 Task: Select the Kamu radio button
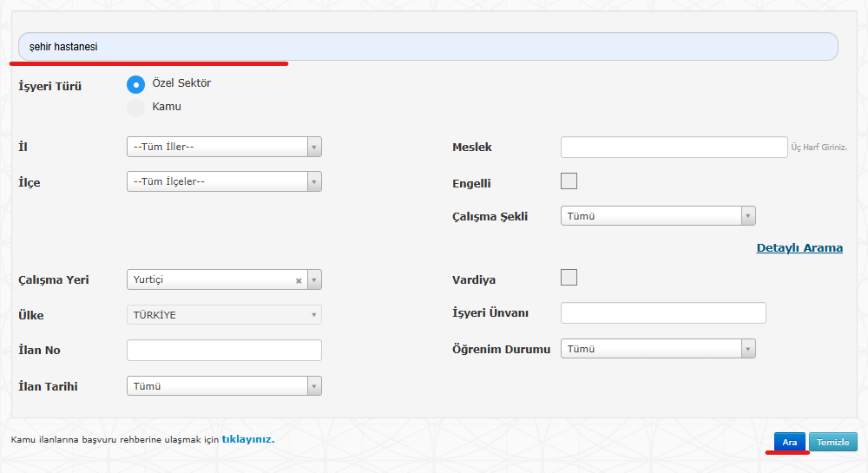[135, 108]
